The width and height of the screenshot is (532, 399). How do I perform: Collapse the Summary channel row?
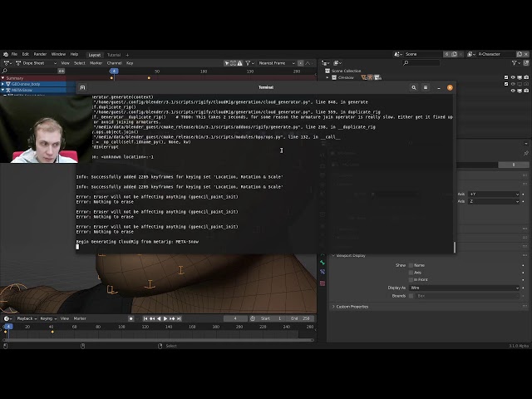[x=3, y=78]
